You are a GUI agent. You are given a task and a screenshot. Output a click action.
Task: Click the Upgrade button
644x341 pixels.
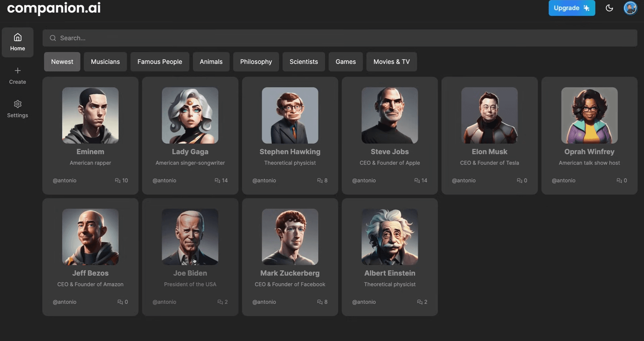pyautogui.click(x=572, y=8)
